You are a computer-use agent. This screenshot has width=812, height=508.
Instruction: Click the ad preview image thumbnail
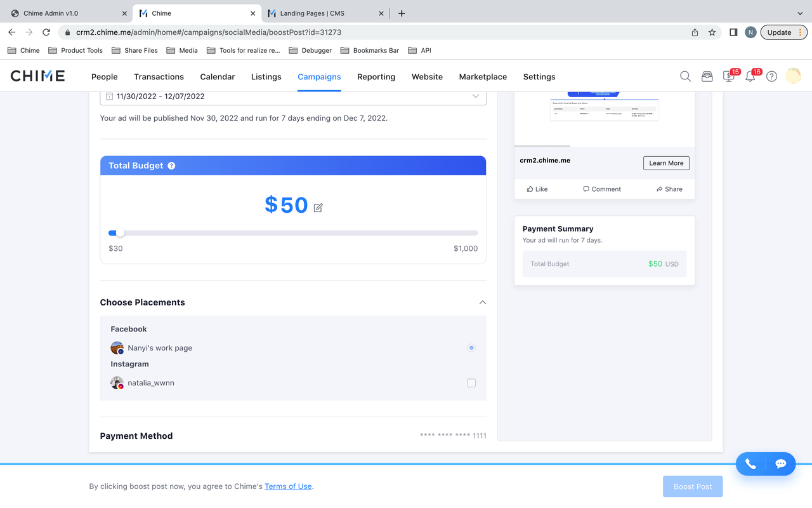coord(605,119)
